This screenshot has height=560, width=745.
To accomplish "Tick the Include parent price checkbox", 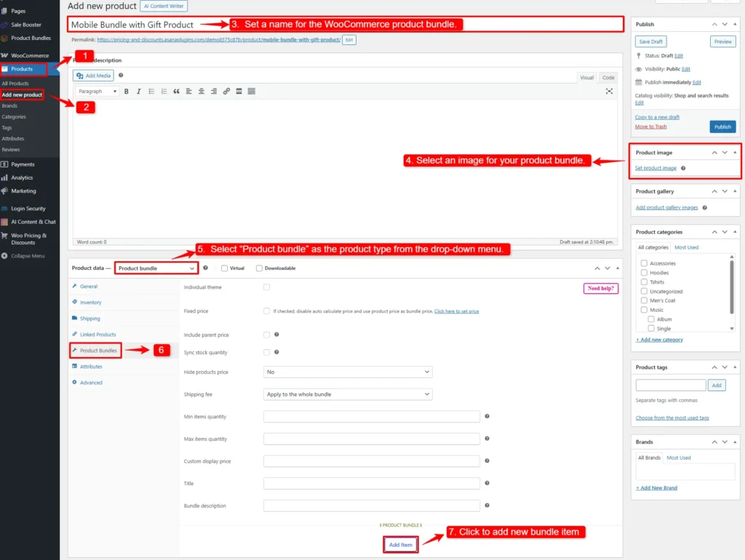I will [x=266, y=335].
